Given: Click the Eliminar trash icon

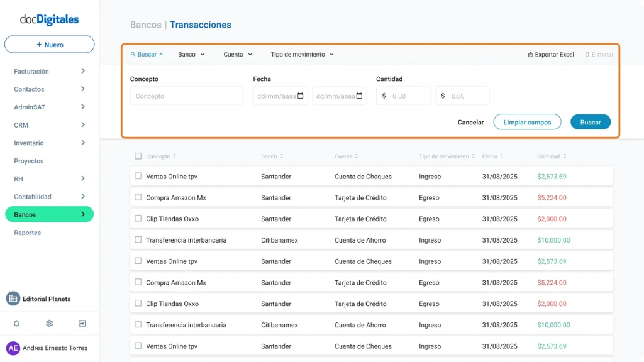Looking at the screenshot, I should tap(589, 54).
